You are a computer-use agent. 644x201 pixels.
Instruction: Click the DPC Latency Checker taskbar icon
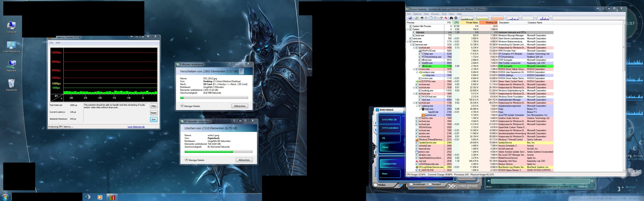point(112,197)
